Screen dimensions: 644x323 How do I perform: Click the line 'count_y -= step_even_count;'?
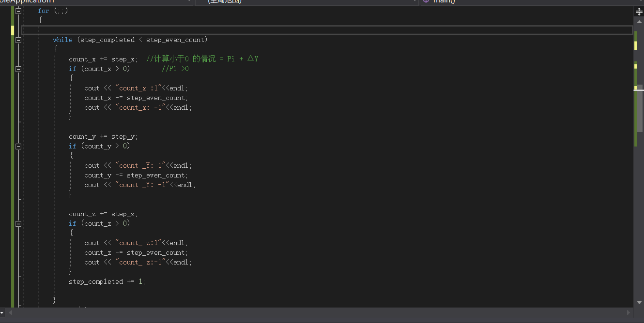click(136, 176)
